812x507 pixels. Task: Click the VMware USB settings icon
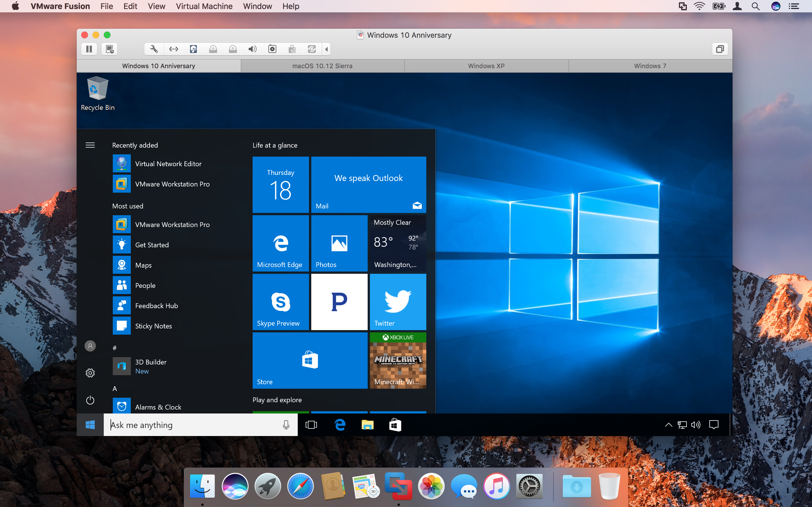point(291,49)
